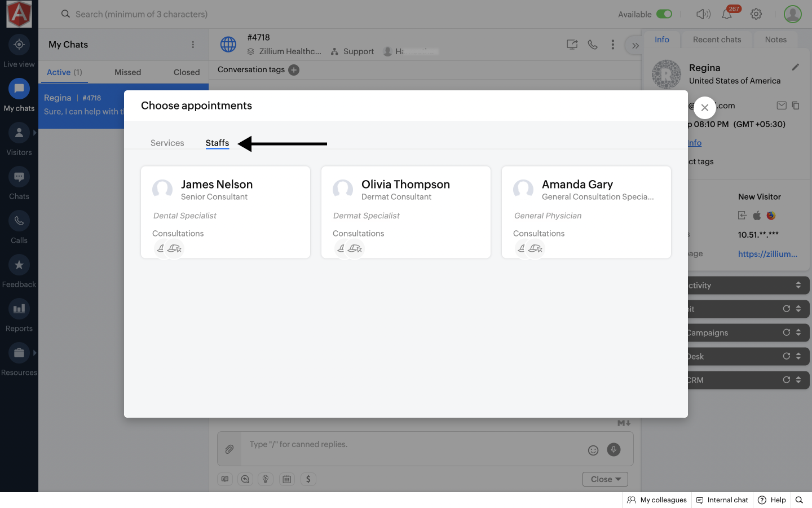
Task: Click the attachment paperclip icon
Action: tap(230, 449)
